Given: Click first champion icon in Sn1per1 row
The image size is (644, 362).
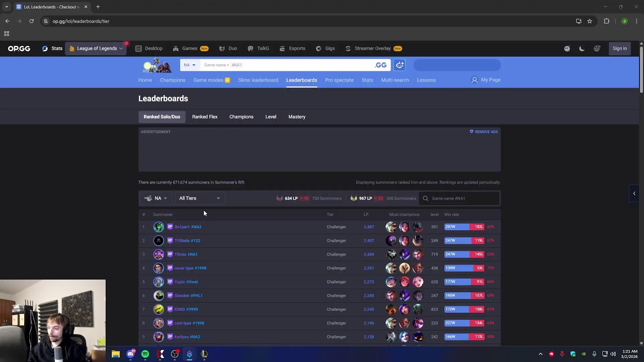Looking at the screenshot, I should (x=391, y=227).
